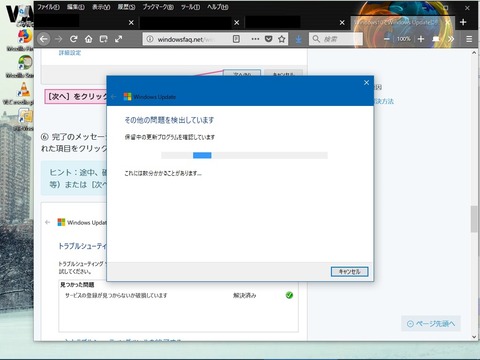
Task: Click the screenshot toolbar icon next to home
Action: (104, 39)
